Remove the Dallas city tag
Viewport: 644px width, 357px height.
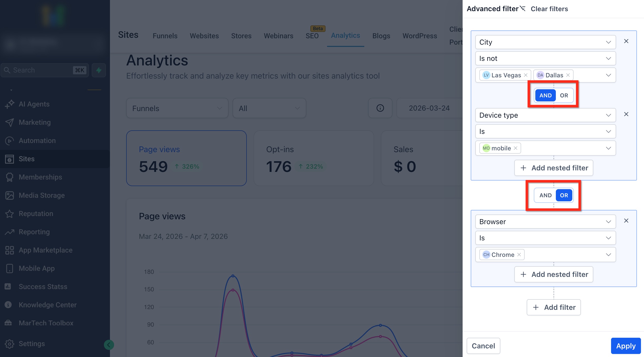click(568, 75)
